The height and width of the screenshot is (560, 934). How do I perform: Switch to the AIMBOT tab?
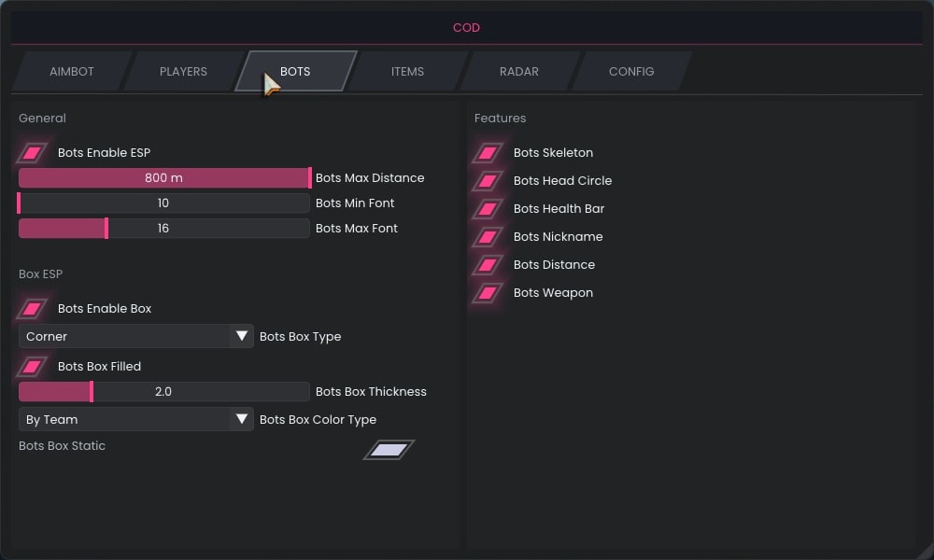coord(72,71)
